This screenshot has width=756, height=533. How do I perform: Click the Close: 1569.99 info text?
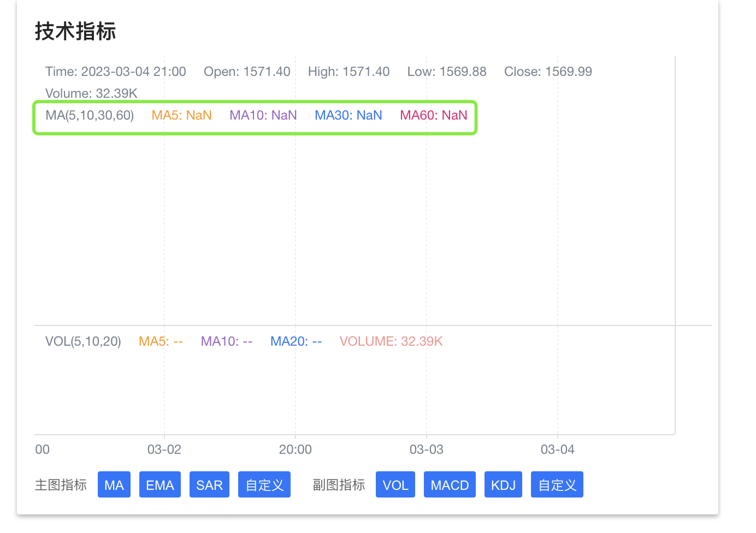pos(548,71)
